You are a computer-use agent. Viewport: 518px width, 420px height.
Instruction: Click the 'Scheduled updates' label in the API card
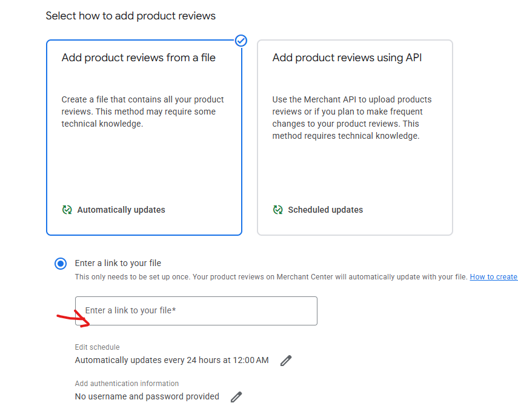325,210
